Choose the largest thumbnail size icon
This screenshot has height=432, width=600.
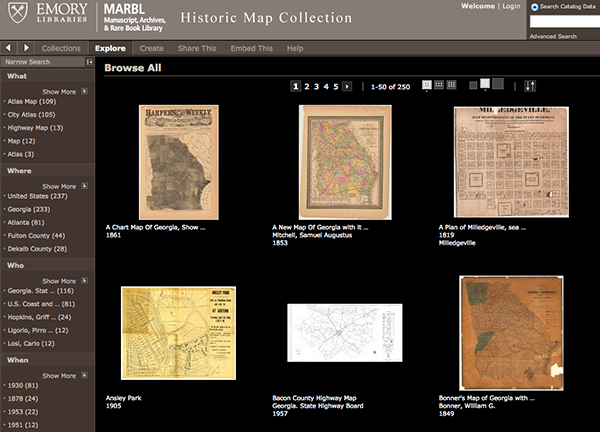[x=500, y=86]
